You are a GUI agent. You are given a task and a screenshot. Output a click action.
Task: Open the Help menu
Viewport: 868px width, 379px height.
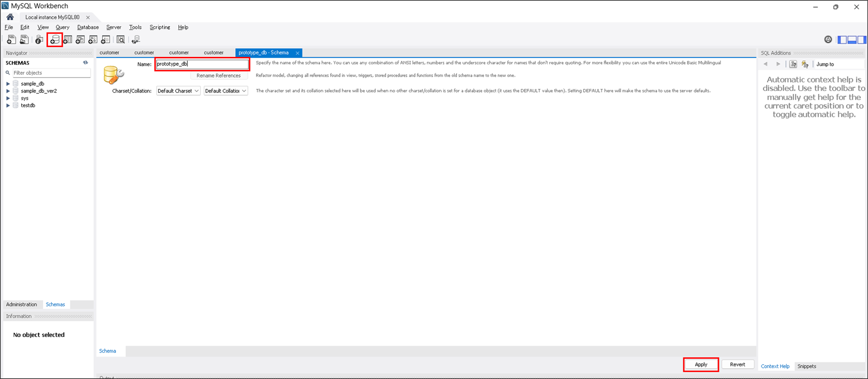[x=183, y=27]
